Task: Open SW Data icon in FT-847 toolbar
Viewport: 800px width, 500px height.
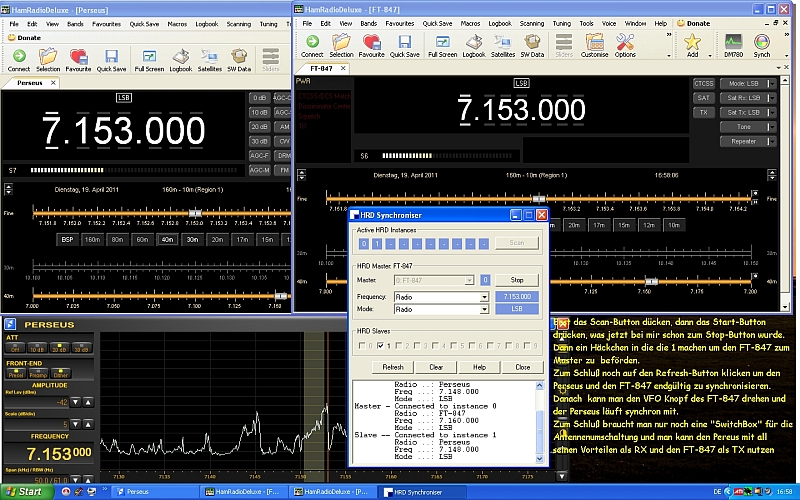Action: point(532,41)
